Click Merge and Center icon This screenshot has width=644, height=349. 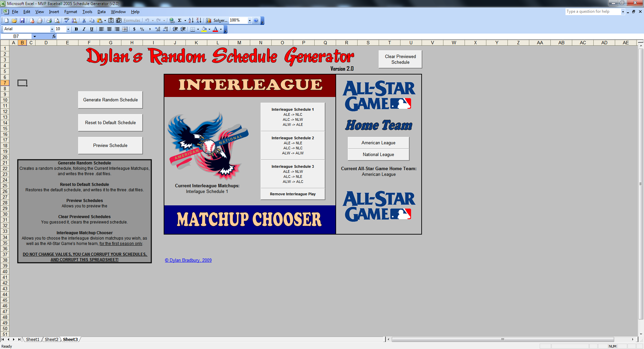coord(125,29)
